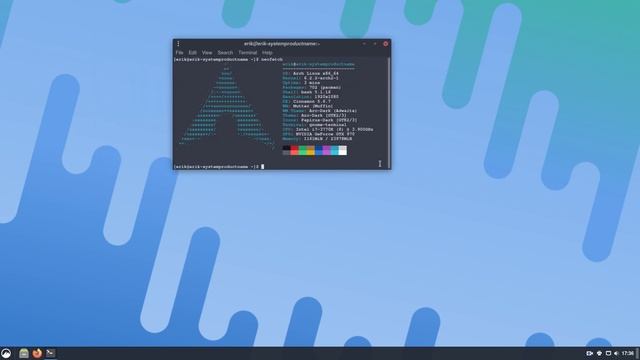Click the magenta swatch in the neofetch palette

(x=327, y=151)
